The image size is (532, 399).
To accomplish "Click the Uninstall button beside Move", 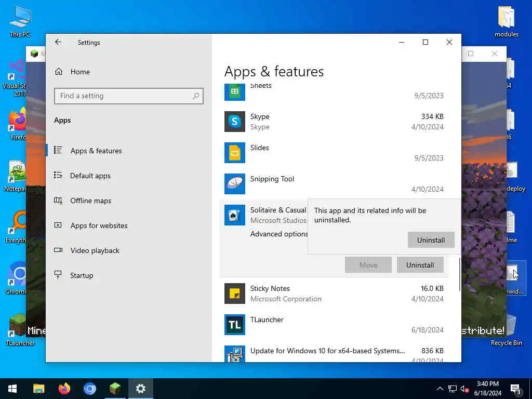I will [420, 265].
